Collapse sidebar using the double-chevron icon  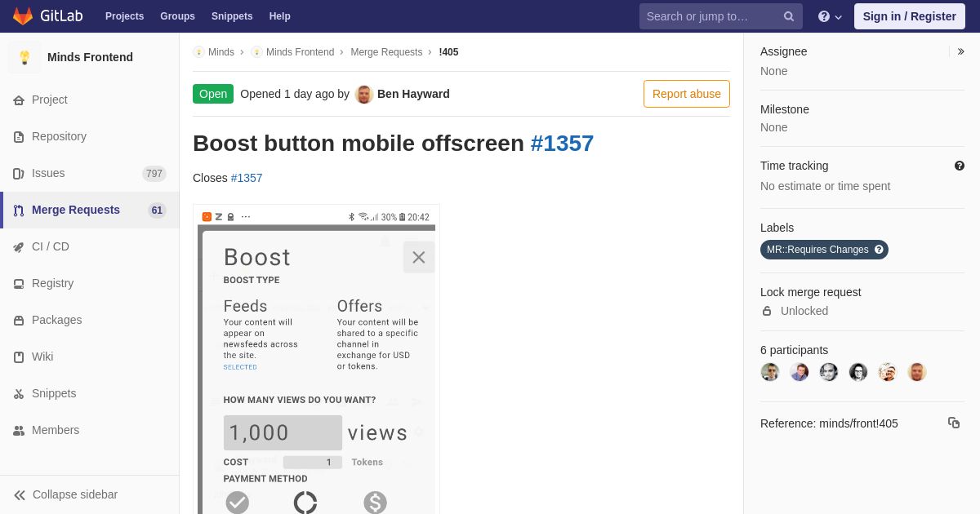point(20,494)
